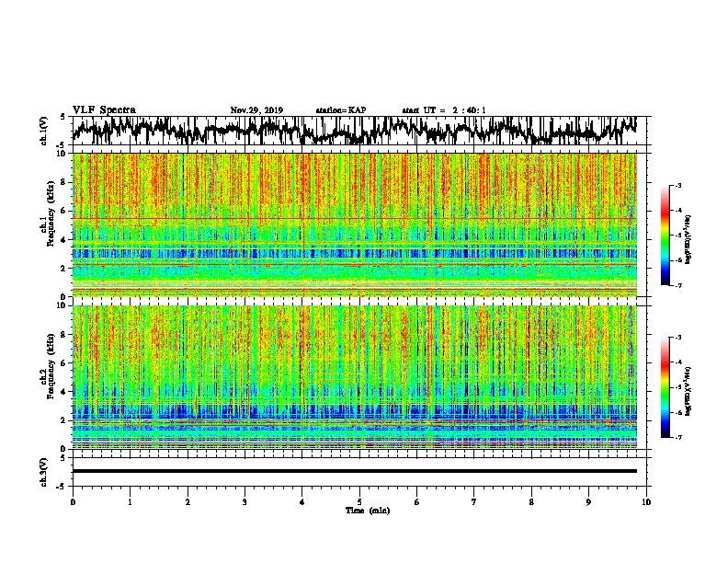Viewport: 728px width, 563px height.
Task: Click the "VLF Spectra" title text
Action: (104, 110)
